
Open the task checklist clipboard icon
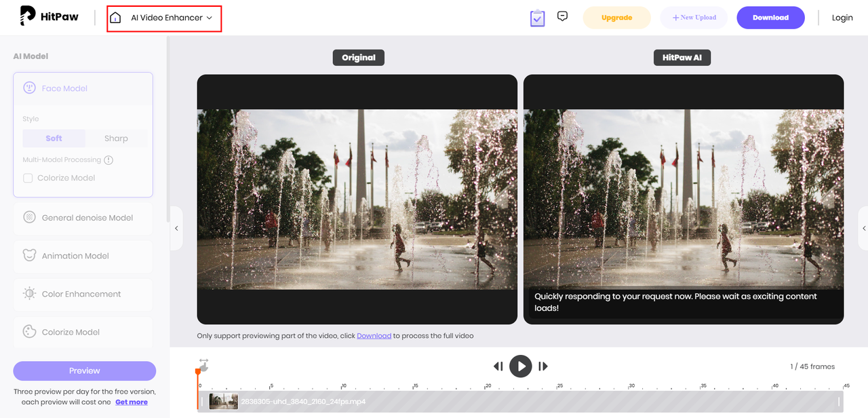tap(538, 18)
